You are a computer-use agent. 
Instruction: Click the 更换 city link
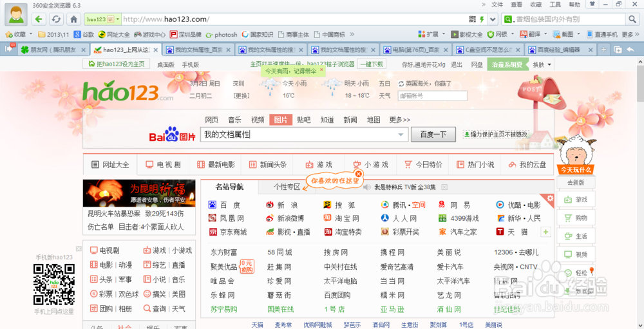click(241, 96)
